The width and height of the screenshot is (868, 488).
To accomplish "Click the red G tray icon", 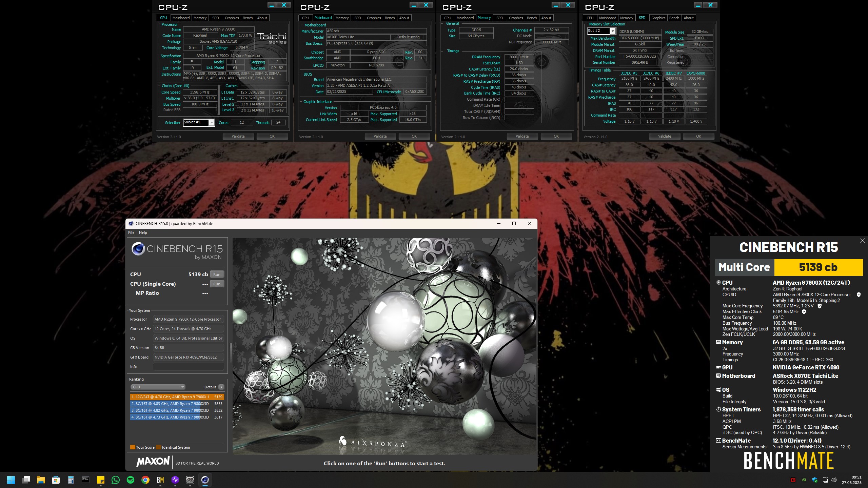I will tap(793, 480).
